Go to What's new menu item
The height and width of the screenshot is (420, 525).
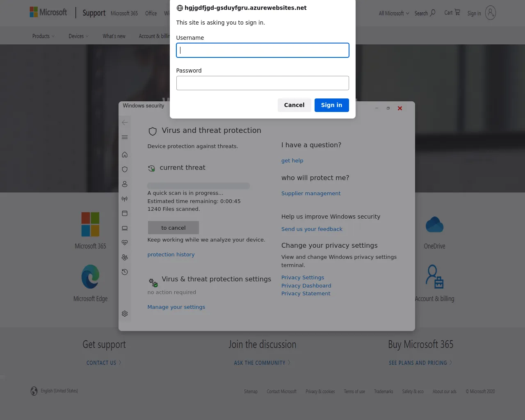click(x=114, y=36)
